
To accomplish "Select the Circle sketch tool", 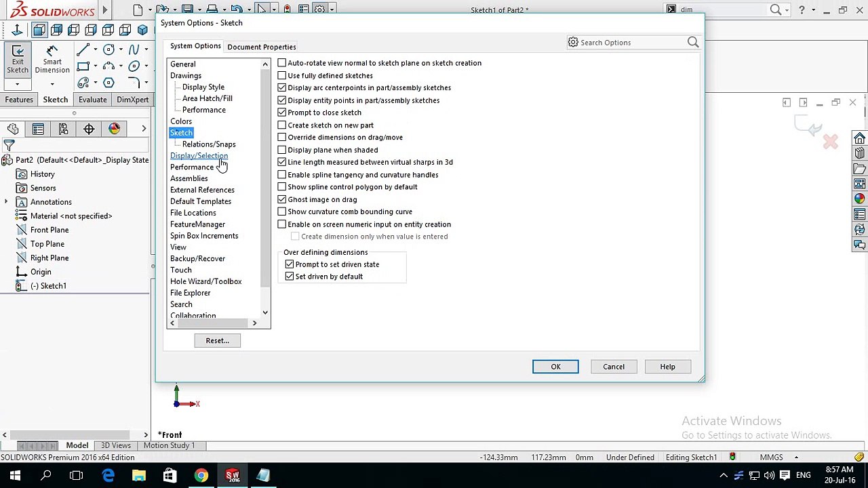I will pos(108,49).
